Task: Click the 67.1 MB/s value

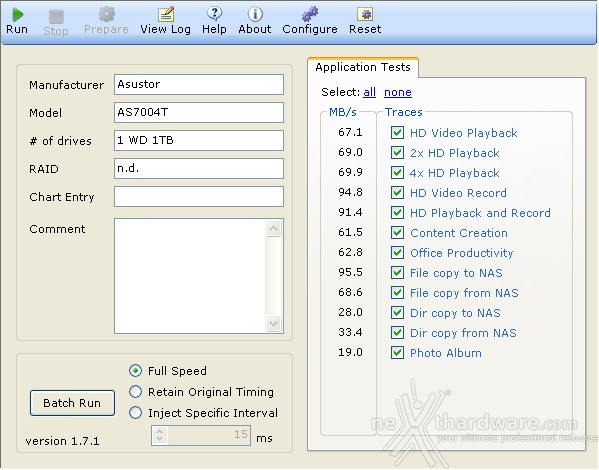Action: point(350,133)
